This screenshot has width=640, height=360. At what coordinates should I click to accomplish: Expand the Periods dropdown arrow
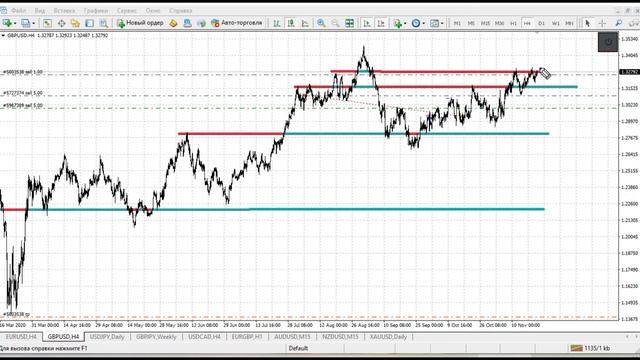tap(424, 24)
